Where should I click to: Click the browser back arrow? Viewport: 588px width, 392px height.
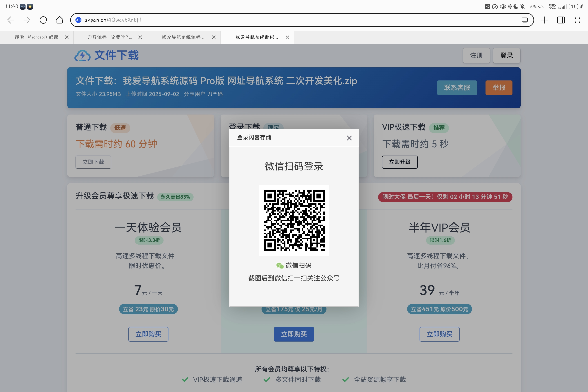point(10,20)
